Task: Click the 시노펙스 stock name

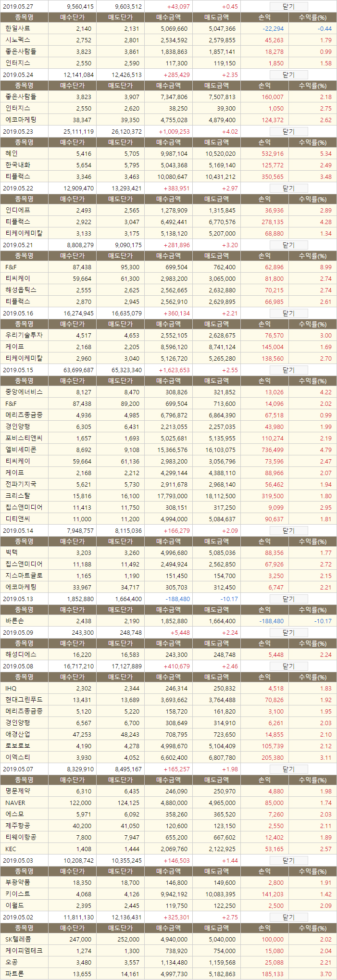Action: tap(17, 40)
